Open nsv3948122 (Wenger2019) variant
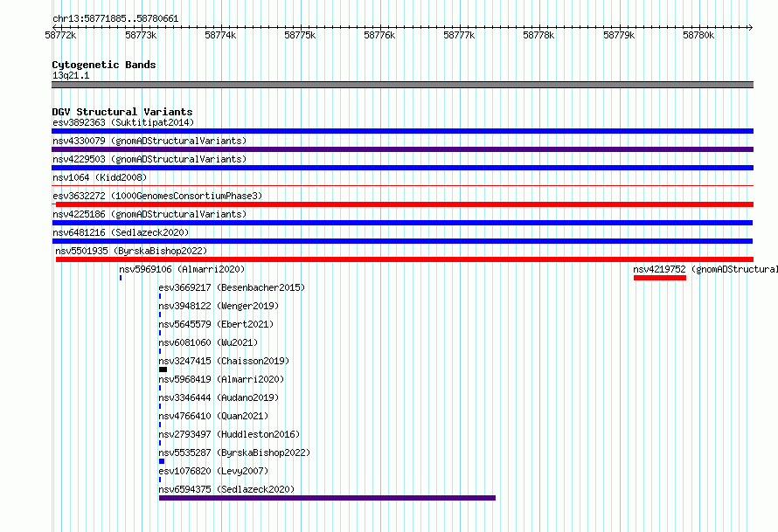Image resolution: width=778 pixels, height=532 pixels. click(x=219, y=306)
